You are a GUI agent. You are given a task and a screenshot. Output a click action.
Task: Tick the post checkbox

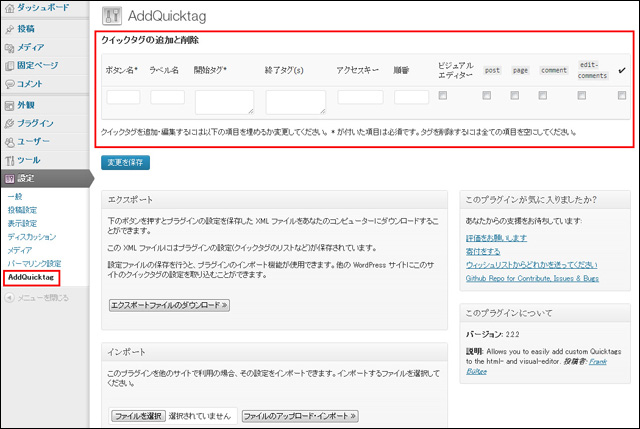[487, 96]
